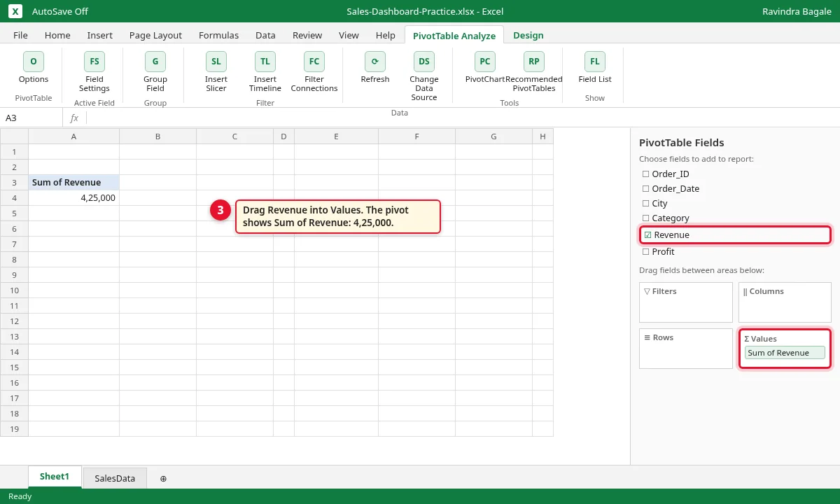Screen dimensions: 840x504
Task: Click the Name Box showing A3
Action: pyautogui.click(x=31, y=118)
